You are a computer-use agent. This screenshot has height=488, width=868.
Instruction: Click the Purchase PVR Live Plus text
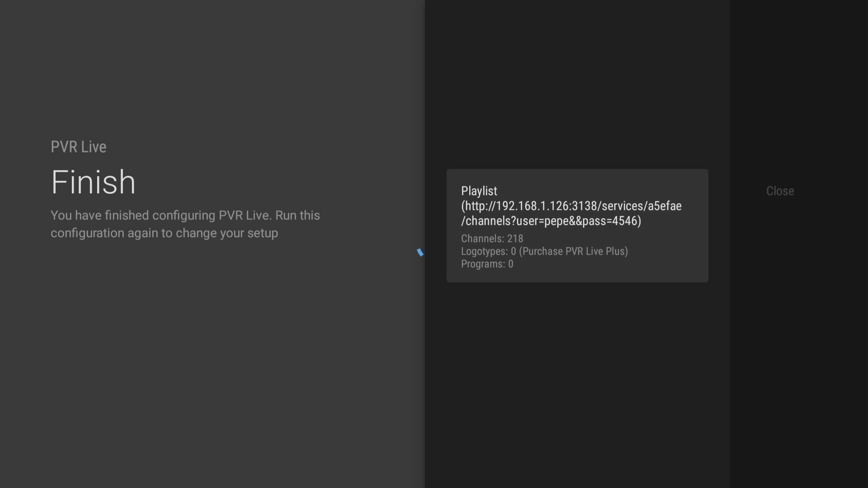(573, 251)
